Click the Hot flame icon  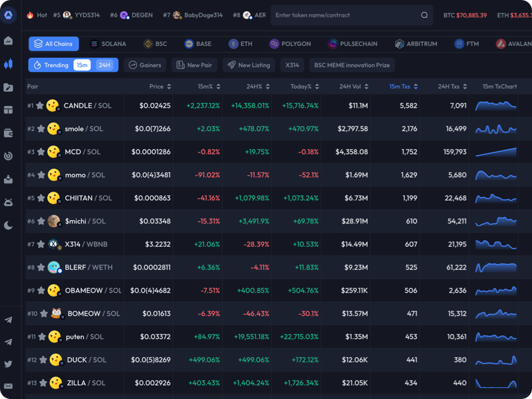coord(30,15)
